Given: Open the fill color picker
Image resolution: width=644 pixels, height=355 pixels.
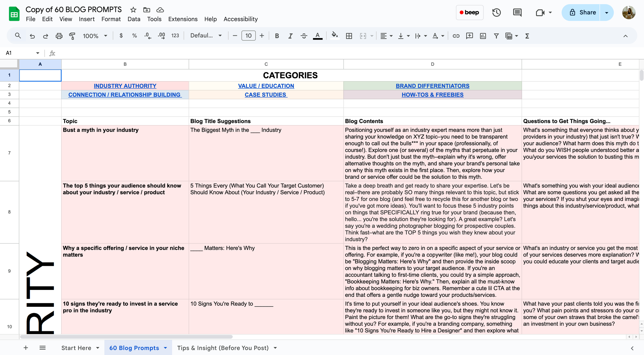Looking at the screenshot, I should [334, 35].
